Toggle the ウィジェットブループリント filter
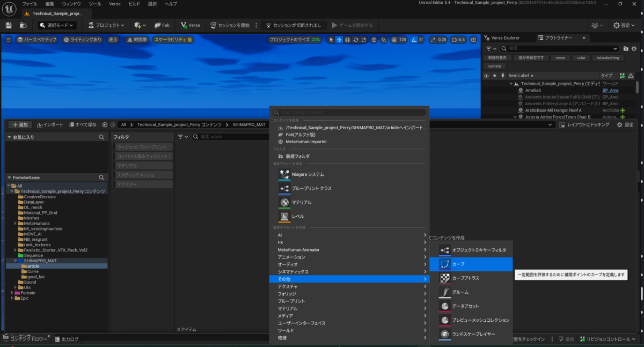The height and width of the screenshot is (347, 644). [x=143, y=147]
